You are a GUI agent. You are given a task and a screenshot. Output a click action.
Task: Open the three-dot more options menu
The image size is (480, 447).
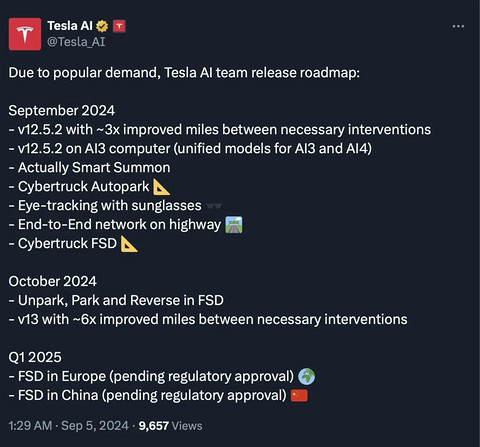click(458, 26)
